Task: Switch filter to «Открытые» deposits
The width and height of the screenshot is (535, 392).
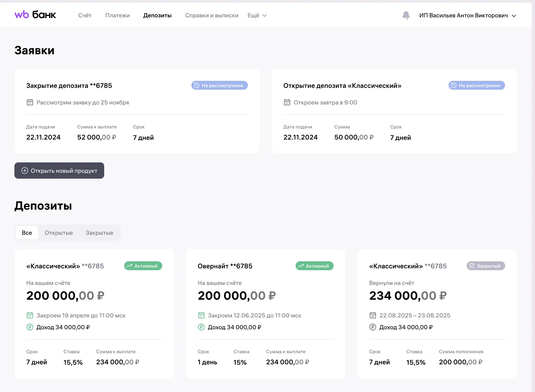Action: pyautogui.click(x=59, y=233)
